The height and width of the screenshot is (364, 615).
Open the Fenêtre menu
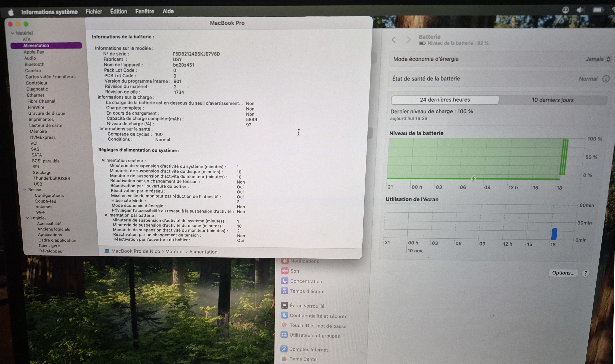tap(145, 11)
